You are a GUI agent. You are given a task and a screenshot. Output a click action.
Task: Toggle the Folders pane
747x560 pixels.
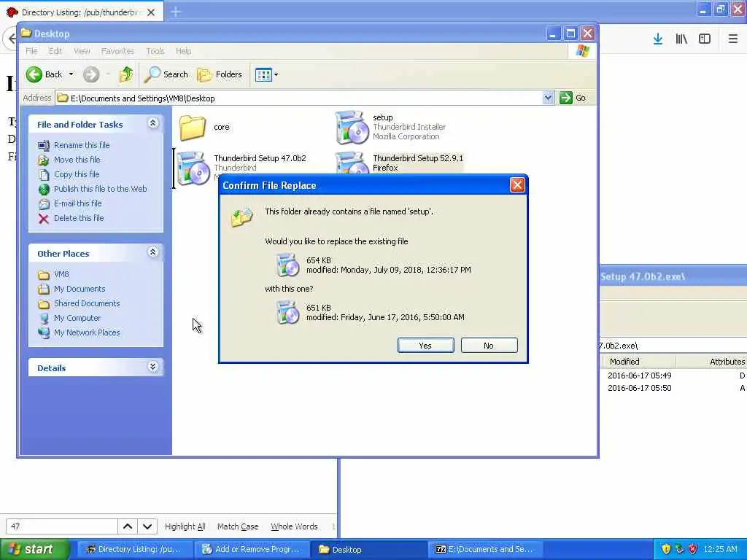point(220,74)
